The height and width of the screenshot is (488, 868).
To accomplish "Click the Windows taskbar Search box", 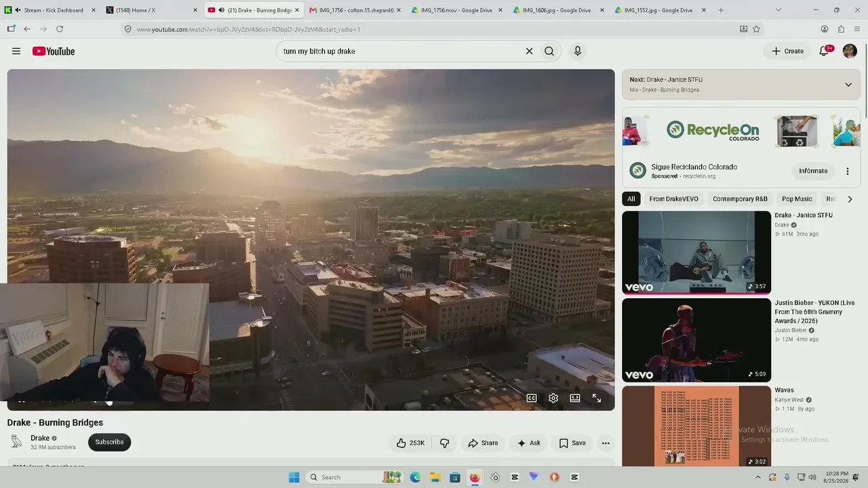I will point(354,477).
